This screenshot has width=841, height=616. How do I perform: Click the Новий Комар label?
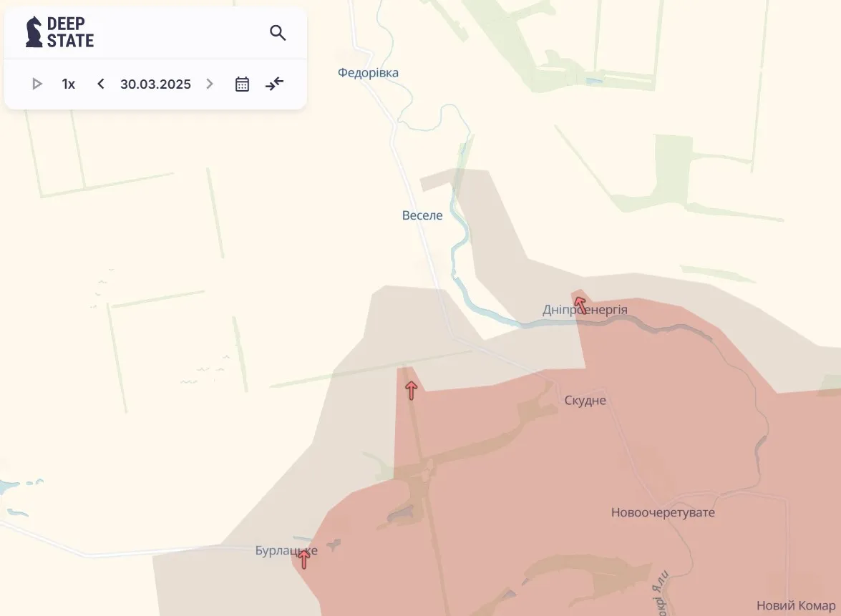point(796,606)
